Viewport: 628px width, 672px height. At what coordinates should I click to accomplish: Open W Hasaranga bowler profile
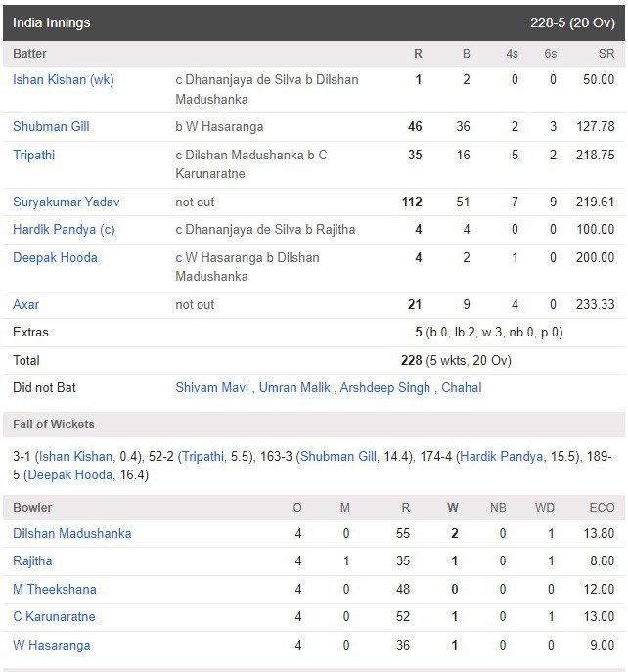pyautogui.click(x=52, y=646)
